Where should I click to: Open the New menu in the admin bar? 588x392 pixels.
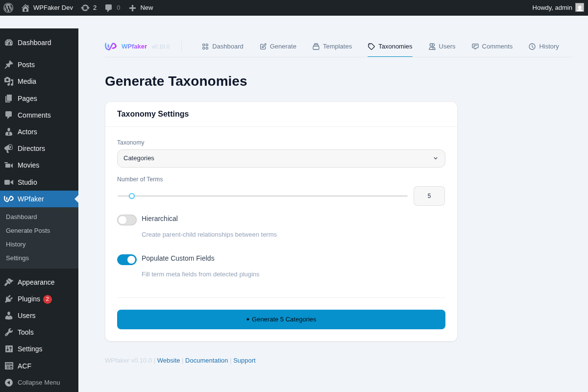click(x=141, y=7)
